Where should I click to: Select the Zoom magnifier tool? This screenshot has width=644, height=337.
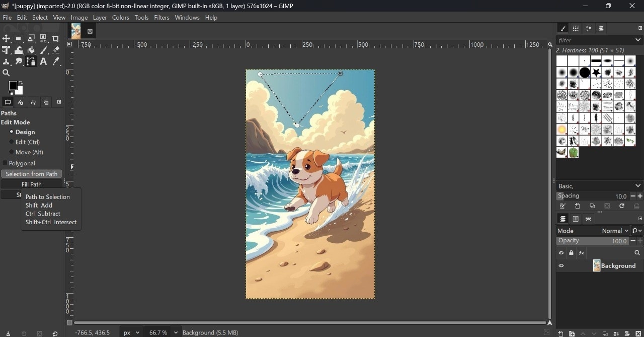pos(6,73)
